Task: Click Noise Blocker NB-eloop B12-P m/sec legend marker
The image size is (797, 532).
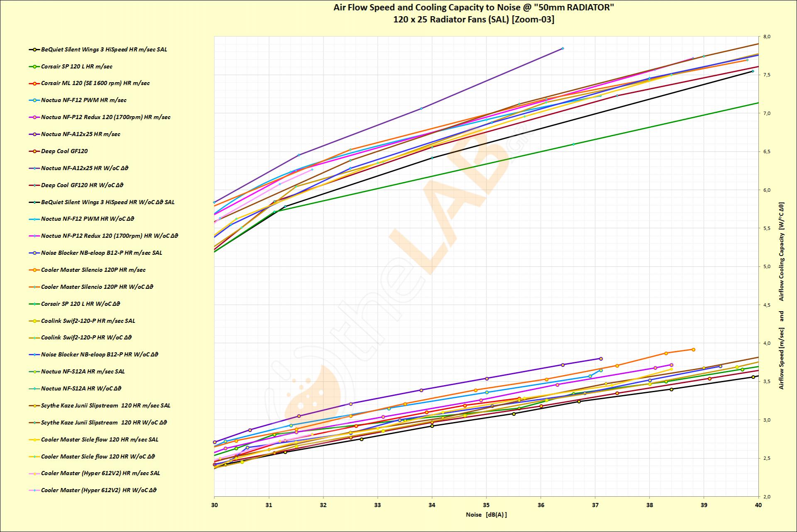Action: (34, 253)
